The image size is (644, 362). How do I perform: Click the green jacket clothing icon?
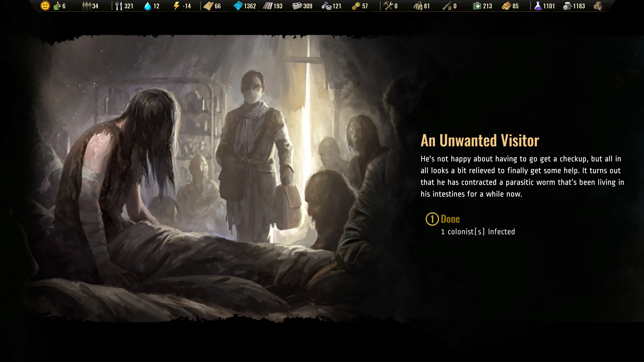click(x=418, y=6)
